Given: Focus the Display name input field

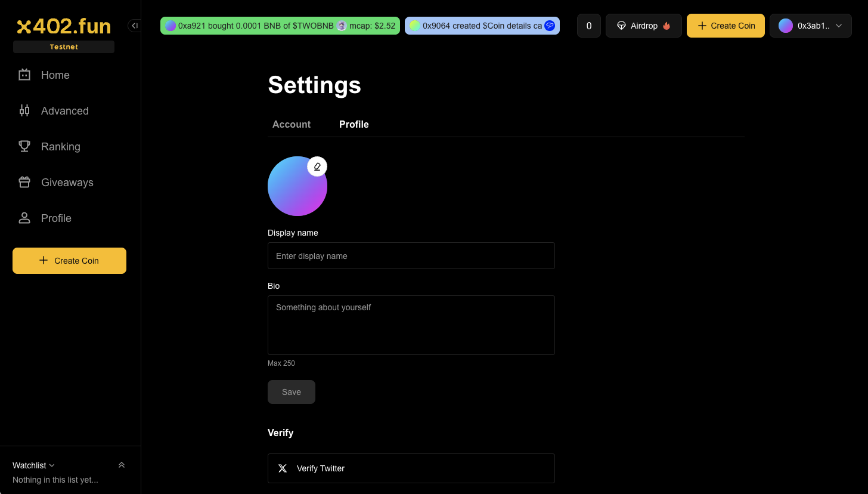Looking at the screenshot, I should coord(411,256).
